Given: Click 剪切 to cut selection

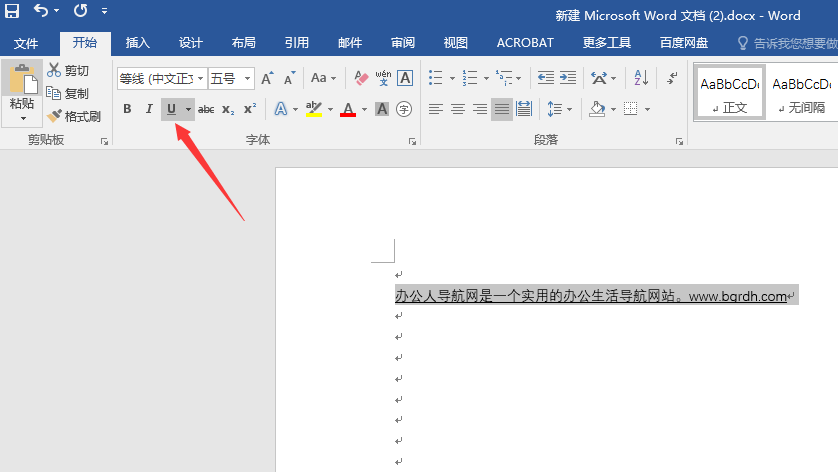Looking at the screenshot, I should click(68, 70).
